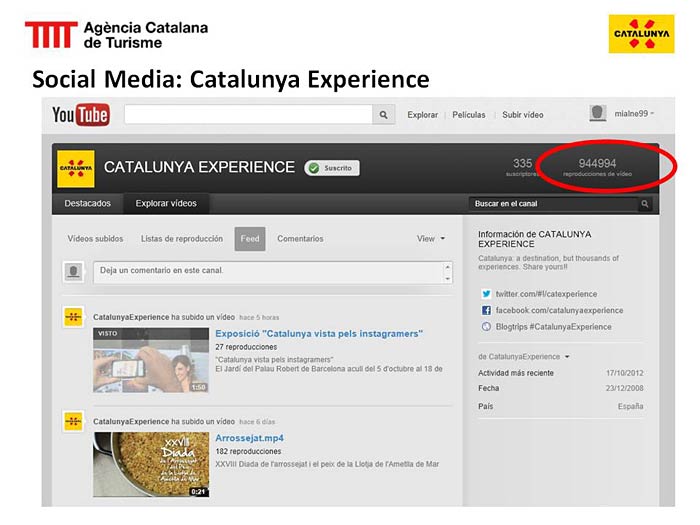Image resolution: width=700 pixels, height=525 pixels.
Task: Select the Feed tab
Action: [250, 239]
